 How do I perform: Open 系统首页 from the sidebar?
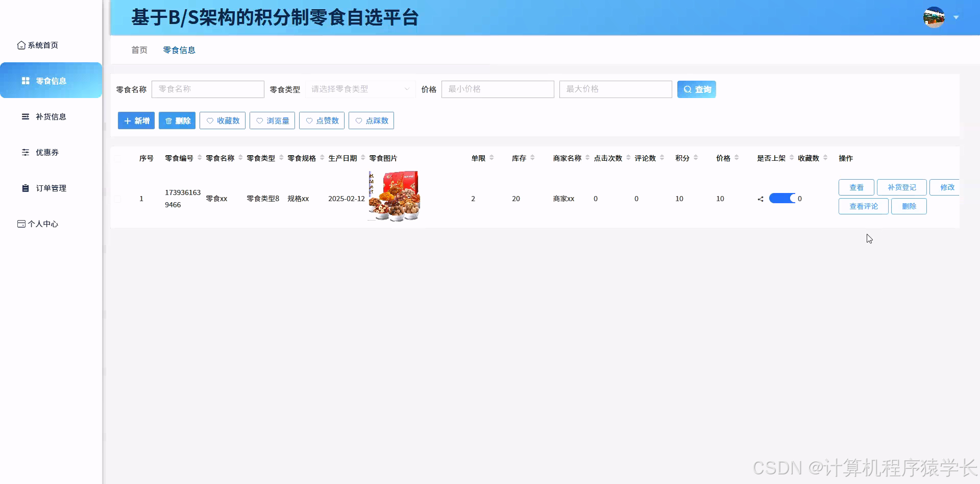38,45
